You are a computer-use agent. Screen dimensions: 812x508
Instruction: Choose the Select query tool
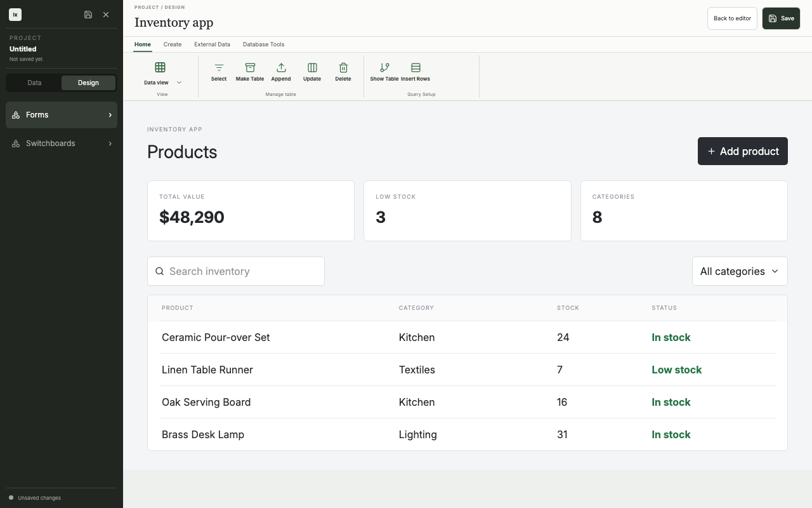pyautogui.click(x=219, y=72)
